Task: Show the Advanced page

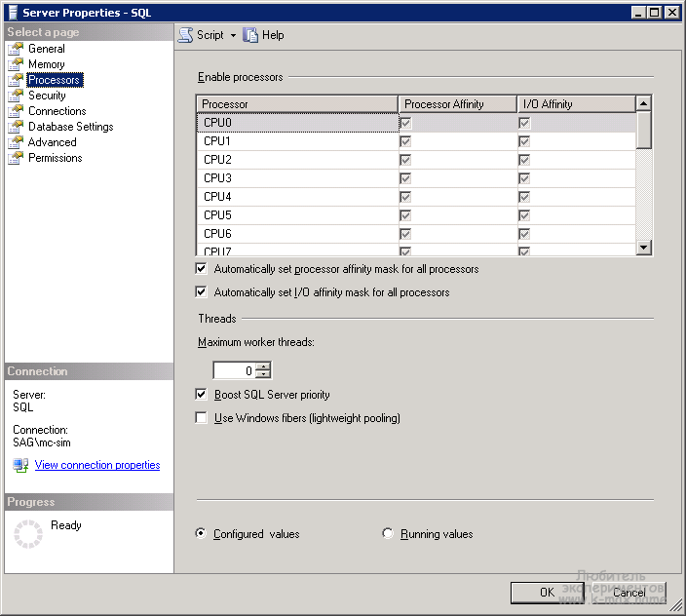Action: tap(52, 142)
